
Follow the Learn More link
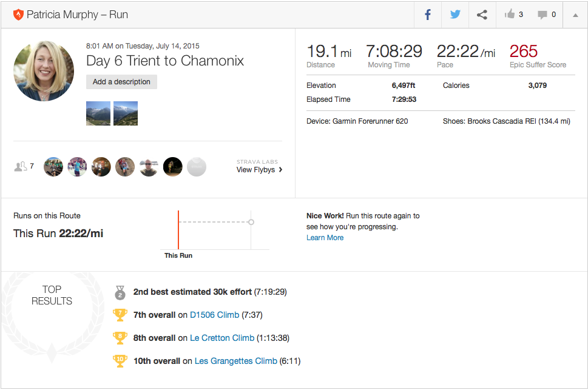click(325, 238)
